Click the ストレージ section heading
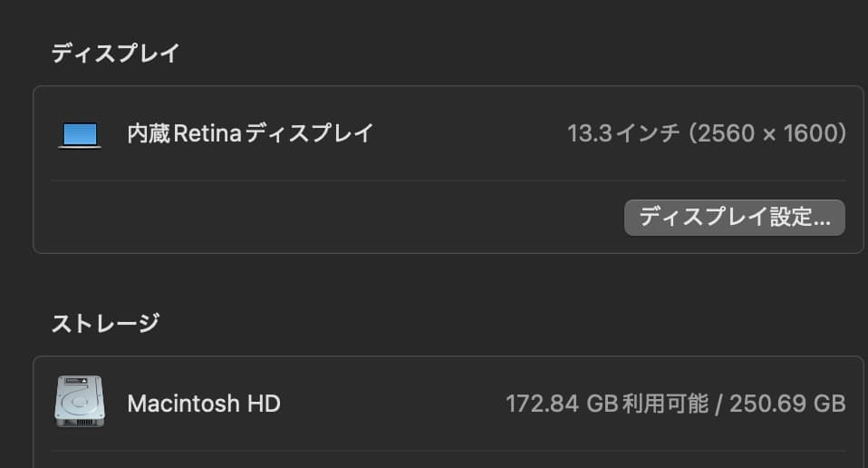The image size is (868, 468). pyautogui.click(x=105, y=322)
